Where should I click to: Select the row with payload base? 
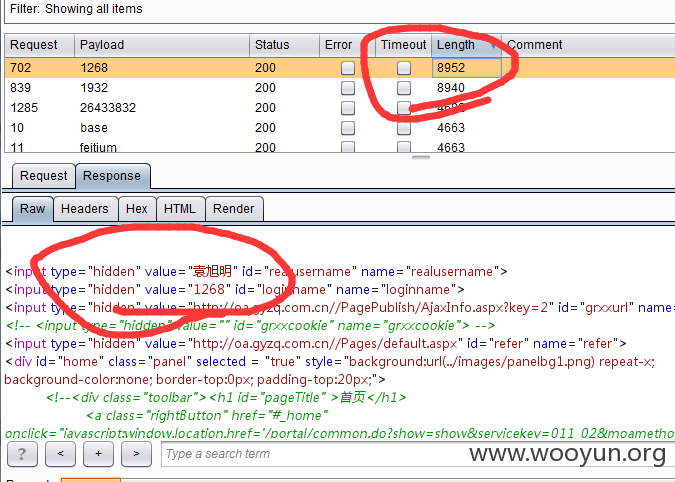coord(340,128)
